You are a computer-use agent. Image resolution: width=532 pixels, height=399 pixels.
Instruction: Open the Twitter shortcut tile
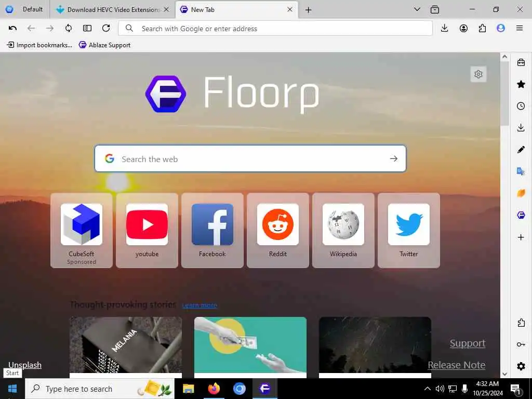click(x=409, y=230)
